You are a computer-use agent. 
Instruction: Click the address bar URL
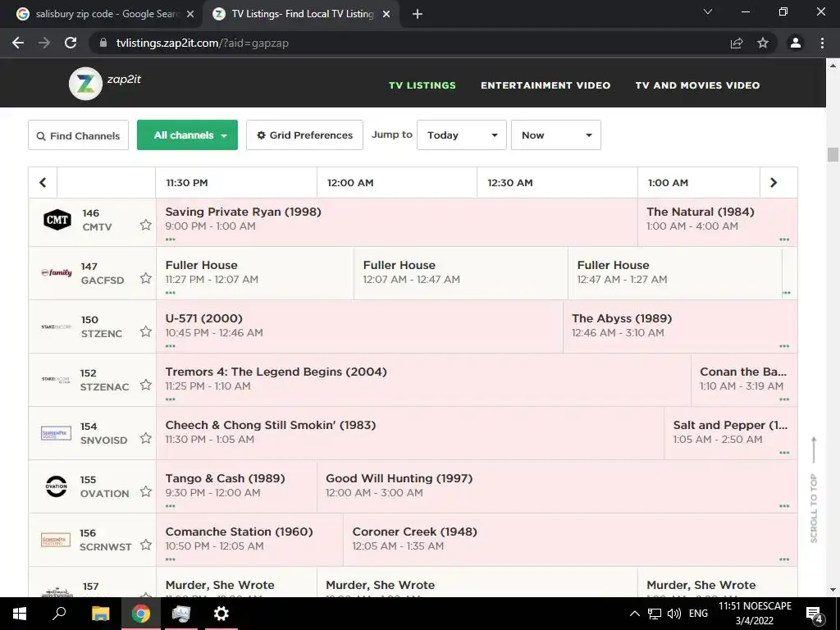203,43
